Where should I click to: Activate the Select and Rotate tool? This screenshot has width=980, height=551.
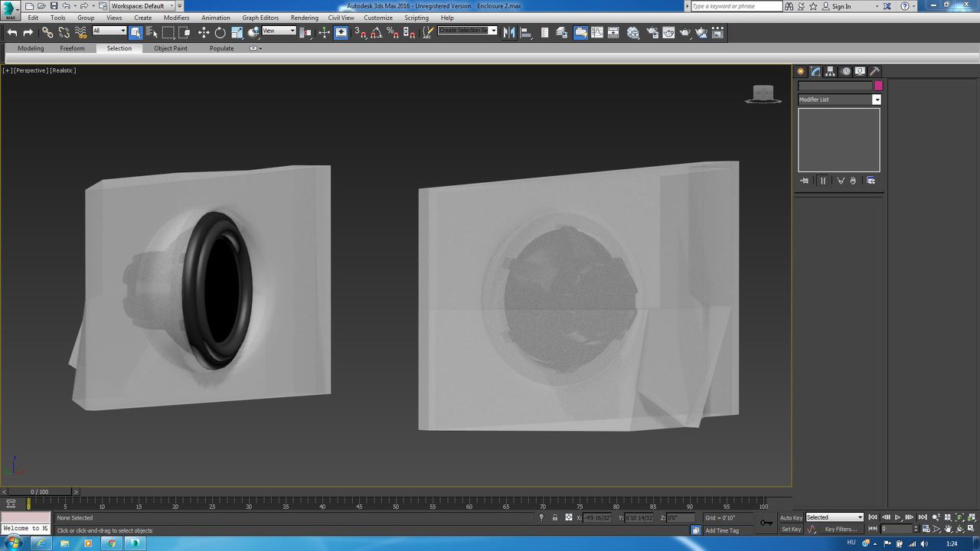click(220, 32)
